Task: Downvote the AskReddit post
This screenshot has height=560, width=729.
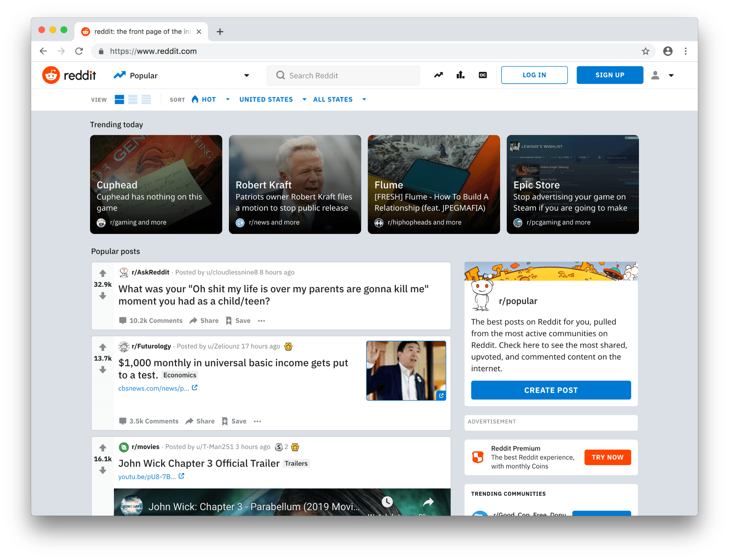Action: (x=103, y=296)
